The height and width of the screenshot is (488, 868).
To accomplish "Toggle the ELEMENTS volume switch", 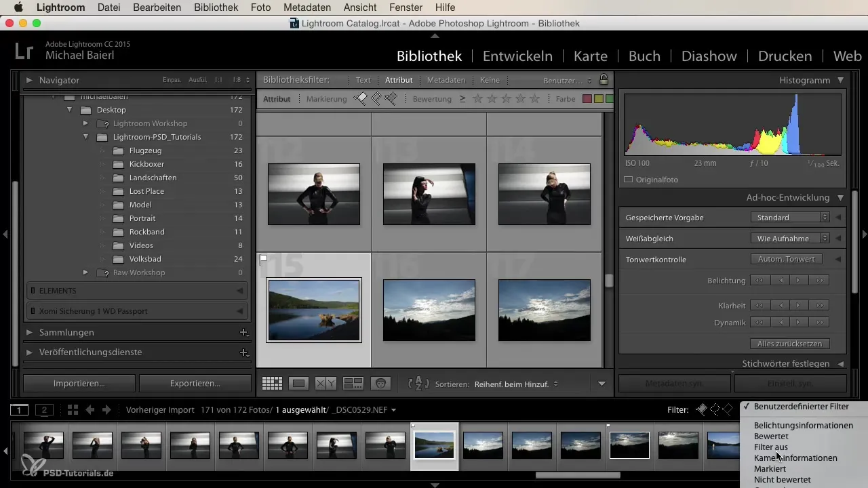I will click(33, 291).
